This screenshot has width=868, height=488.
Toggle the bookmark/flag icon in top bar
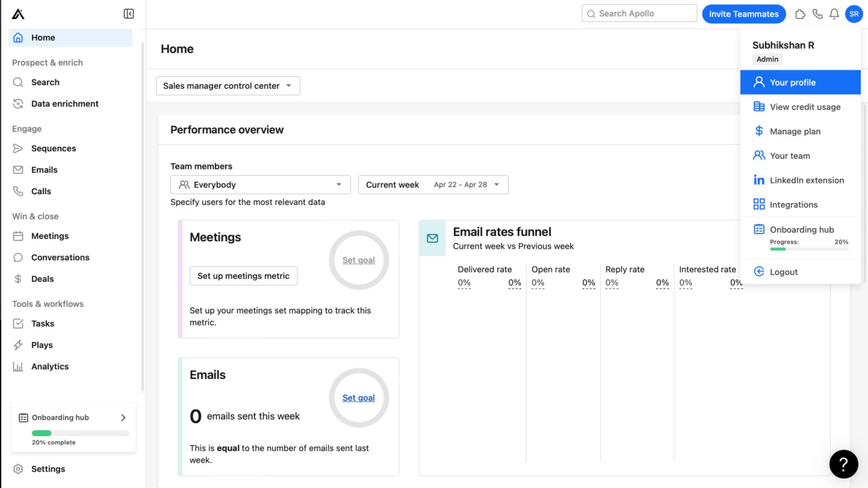(800, 13)
